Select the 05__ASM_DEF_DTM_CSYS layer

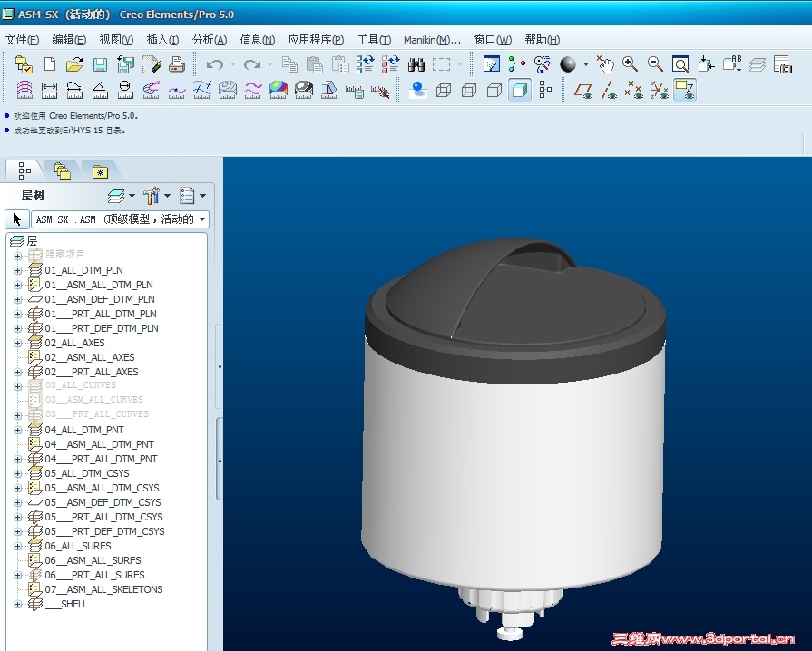[103, 502]
